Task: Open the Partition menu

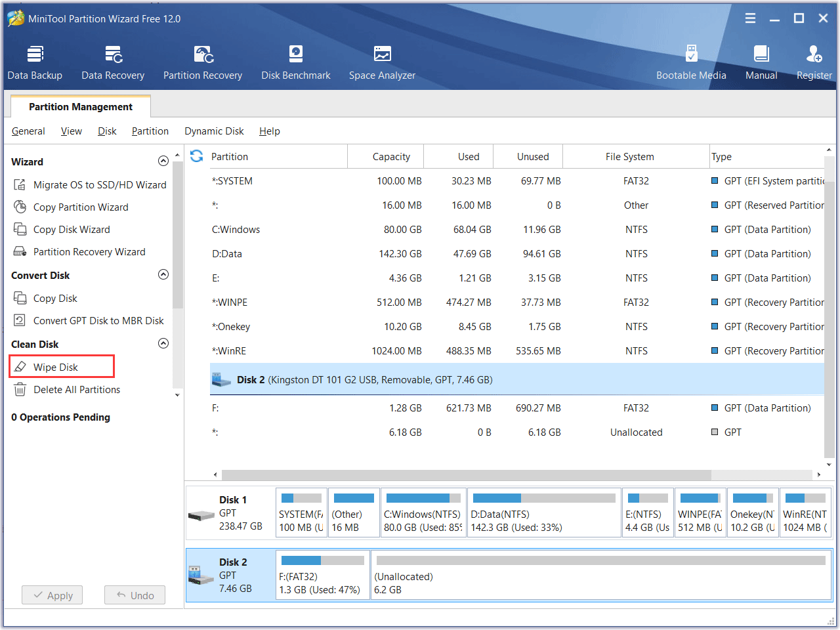Action: pyautogui.click(x=150, y=131)
